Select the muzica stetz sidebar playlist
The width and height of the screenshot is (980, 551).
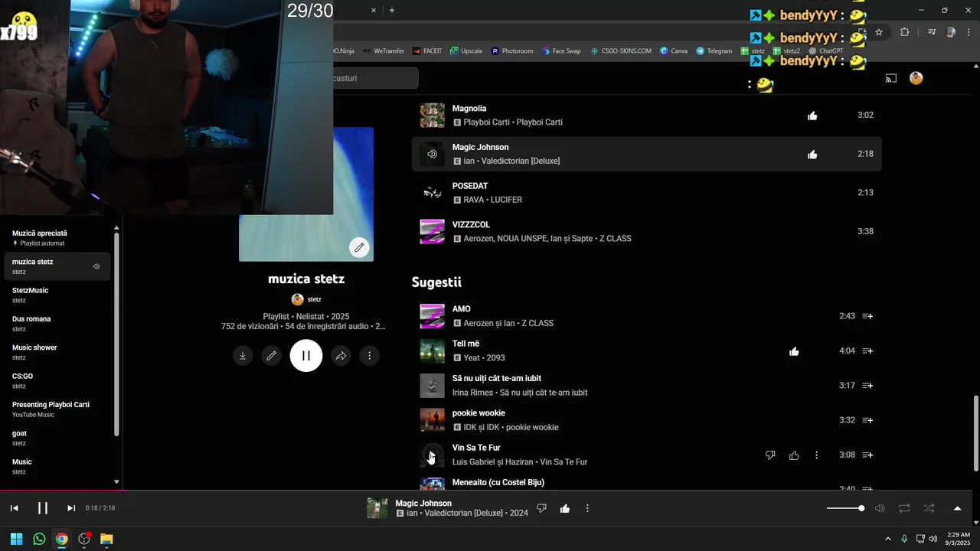[x=58, y=266]
